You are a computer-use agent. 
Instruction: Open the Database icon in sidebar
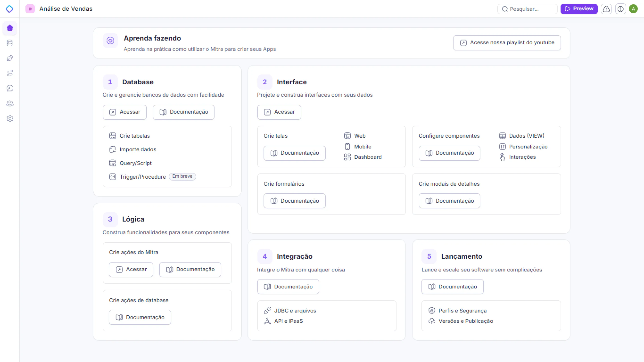pos(10,43)
